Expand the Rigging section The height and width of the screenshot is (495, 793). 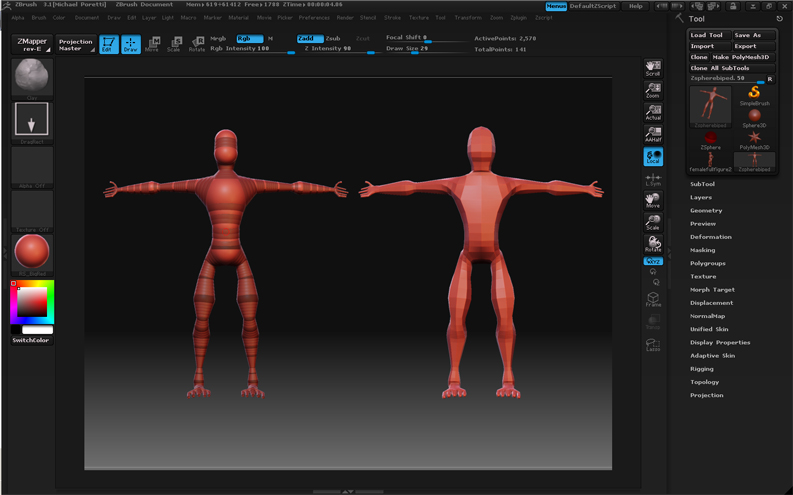coord(701,369)
